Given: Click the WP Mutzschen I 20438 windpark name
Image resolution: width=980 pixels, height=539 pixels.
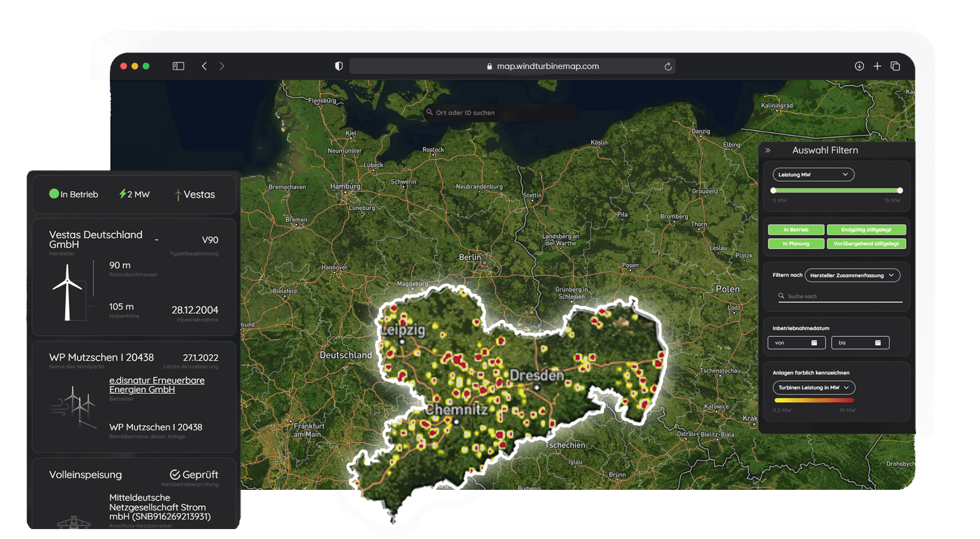Looking at the screenshot, I should tap(102, 358).
